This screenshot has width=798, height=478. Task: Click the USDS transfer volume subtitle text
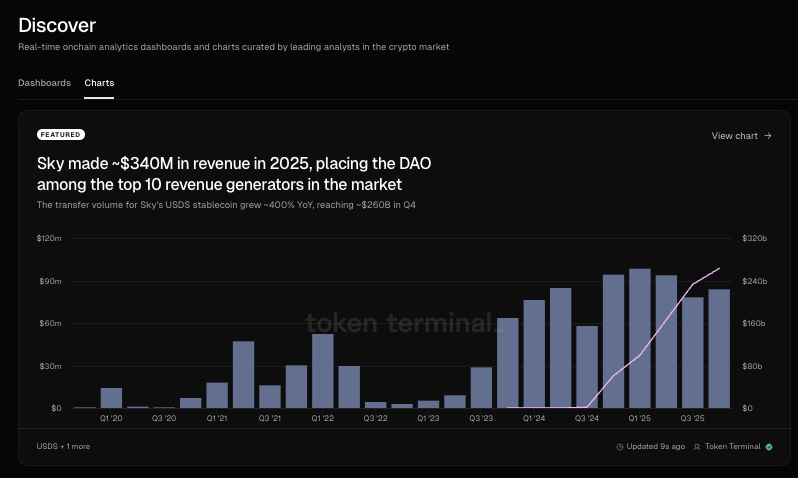(226, 205)
